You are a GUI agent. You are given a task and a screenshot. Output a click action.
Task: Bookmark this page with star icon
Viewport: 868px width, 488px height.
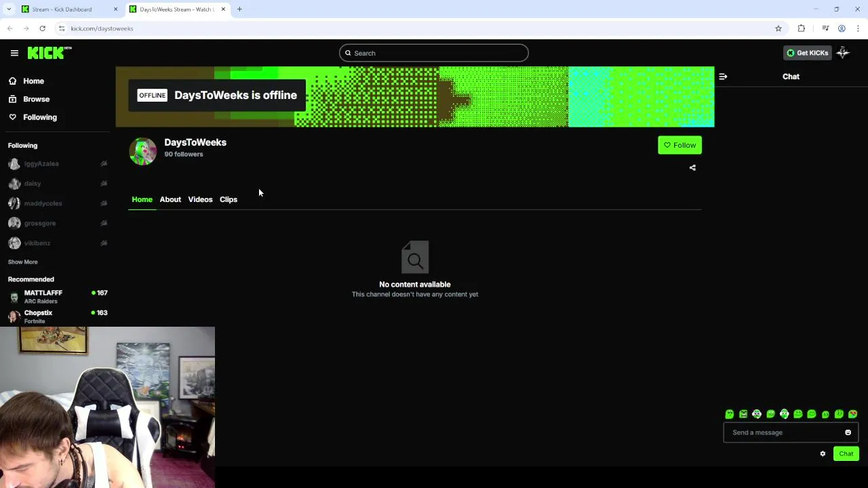[x=778, y=28]
